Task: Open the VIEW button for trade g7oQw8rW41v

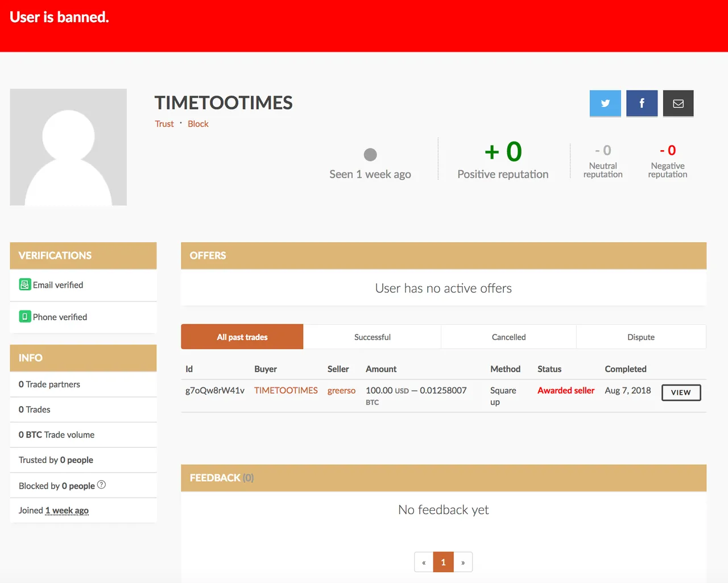Action: point(681,392)
